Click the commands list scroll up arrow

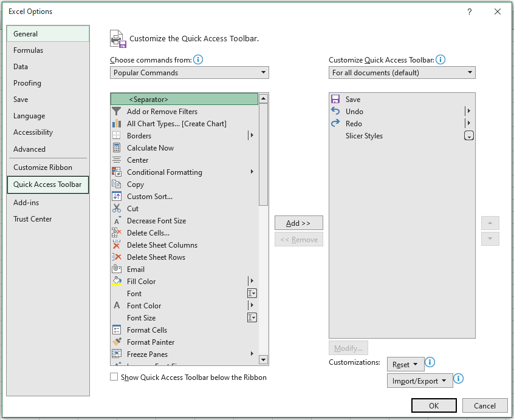point(263,98)
